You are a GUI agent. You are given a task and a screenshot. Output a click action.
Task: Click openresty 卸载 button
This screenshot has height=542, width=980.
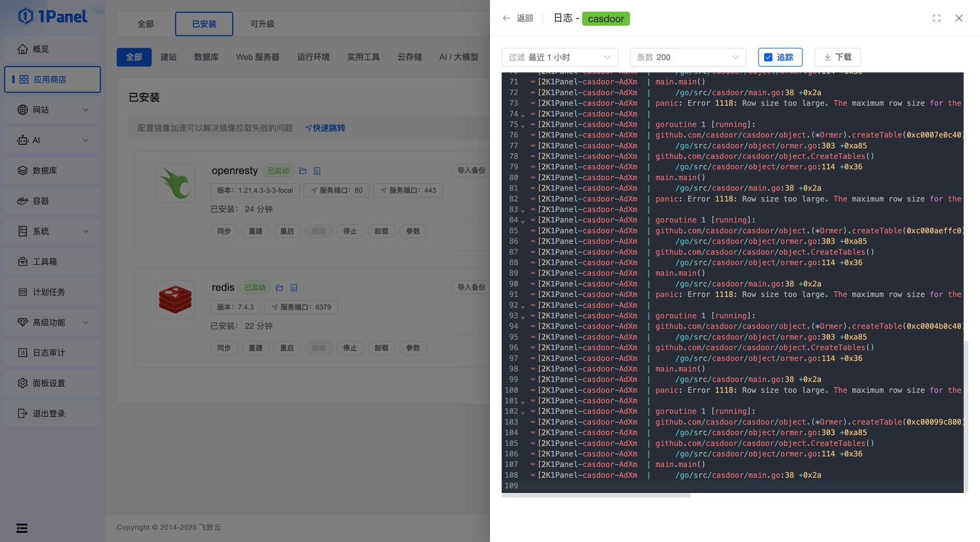[381, 231]
